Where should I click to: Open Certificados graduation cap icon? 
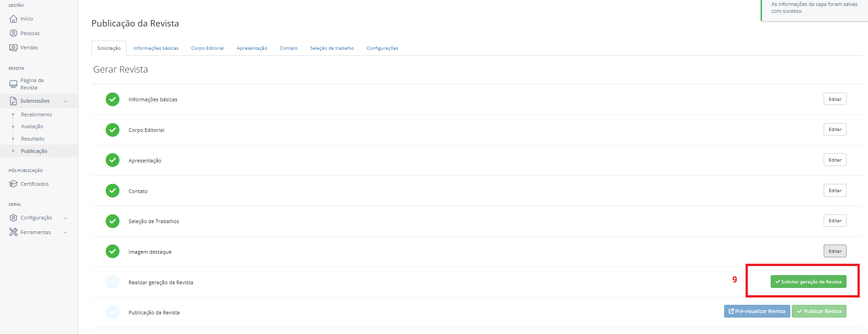[13, 184]
